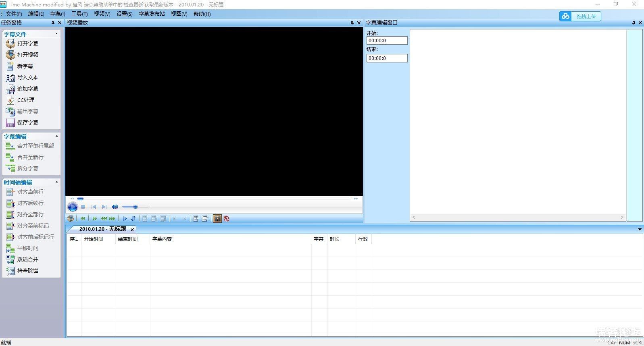Save subtitle with 保存字幕
Viewport: 644px width, 346px height.
[23, 122]
